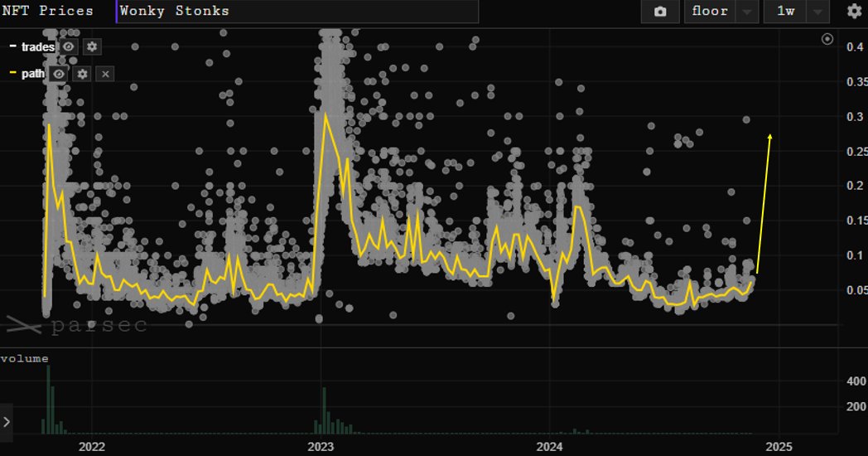Click the 0.25 price axis label
Viewport: 868px width, 456px height.
click(857, 152)
